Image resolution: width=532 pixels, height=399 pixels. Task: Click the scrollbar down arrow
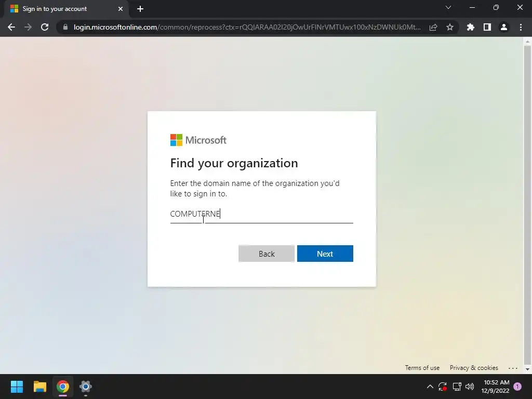pyautogui.click(x=527, y=369)
